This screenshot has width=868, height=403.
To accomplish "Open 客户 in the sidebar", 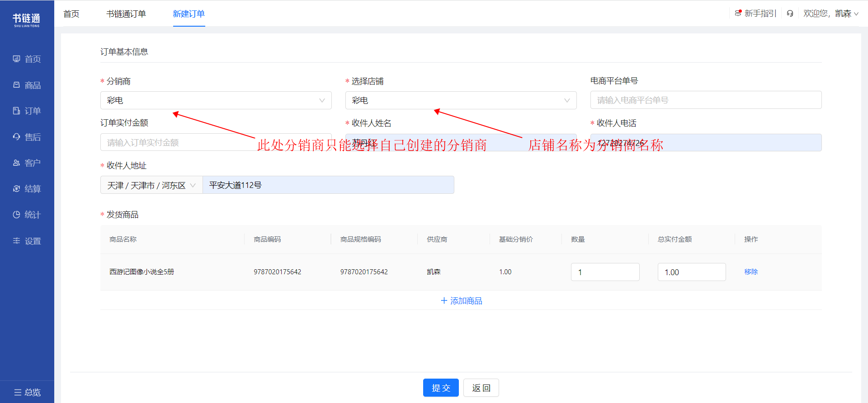I will coord(27,163).
